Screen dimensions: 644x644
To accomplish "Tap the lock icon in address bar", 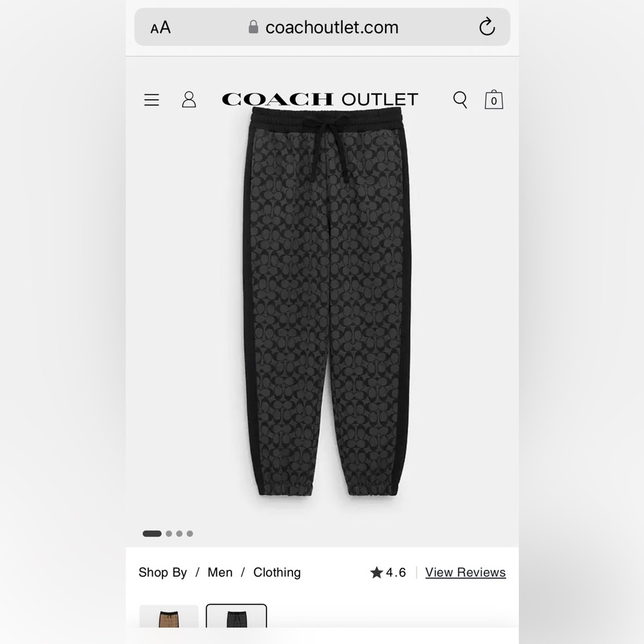I will 253,27.
